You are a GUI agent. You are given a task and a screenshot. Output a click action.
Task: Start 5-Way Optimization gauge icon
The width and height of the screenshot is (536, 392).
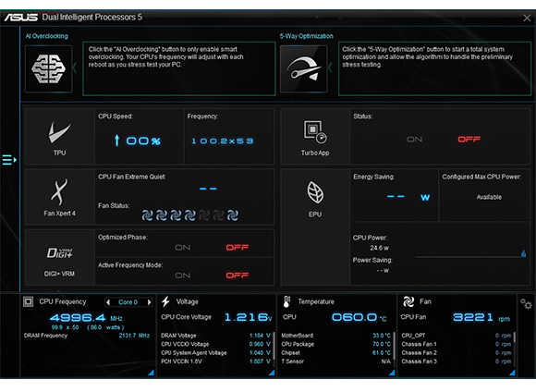coord(303,68)
